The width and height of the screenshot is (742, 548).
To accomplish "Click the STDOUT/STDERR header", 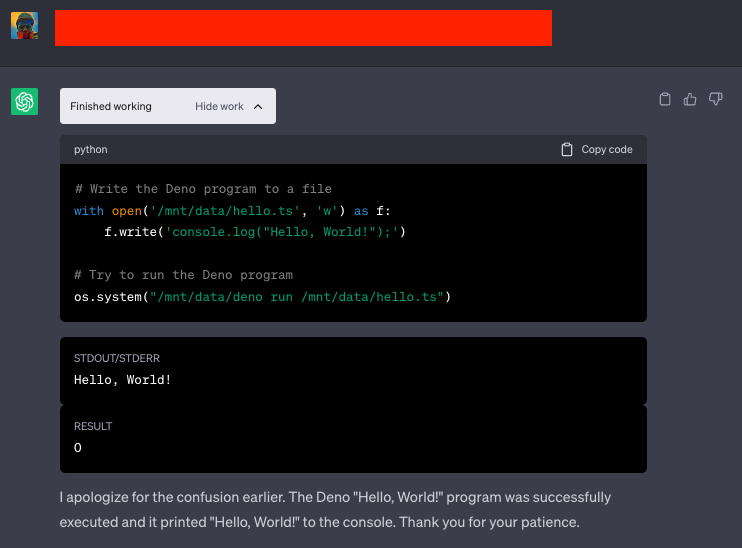I will (116, 357).
